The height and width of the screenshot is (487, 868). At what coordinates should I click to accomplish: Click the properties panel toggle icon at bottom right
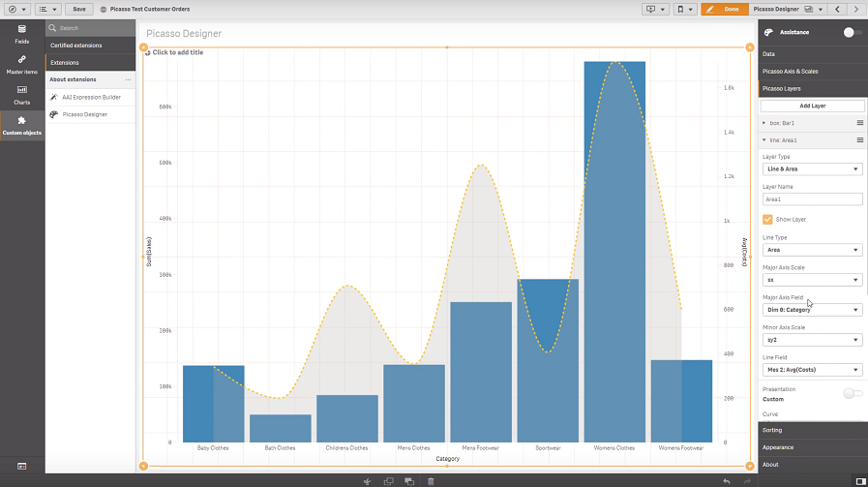pos(859,481)
